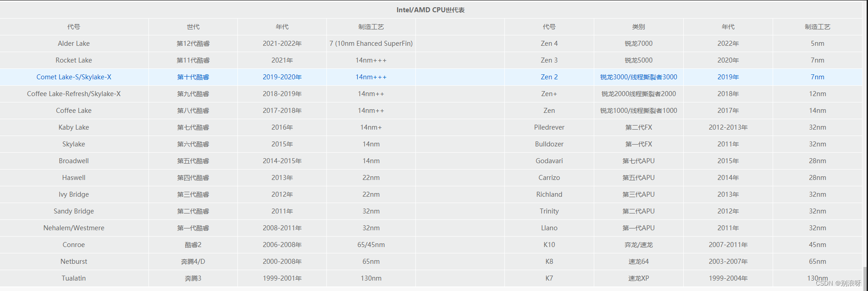Click the Piledrever cell

(x=549, y=127)
